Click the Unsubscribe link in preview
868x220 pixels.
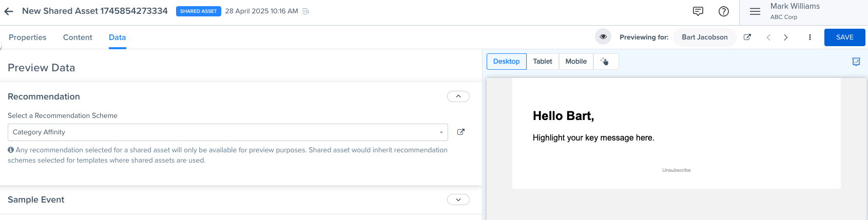(677, 170)
